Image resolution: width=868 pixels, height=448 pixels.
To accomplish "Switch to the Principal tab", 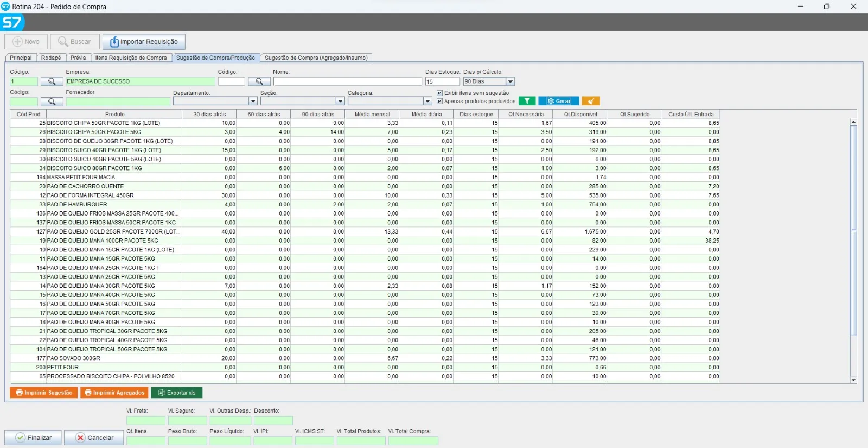I will pyautogui.click(x=21, y=58).
